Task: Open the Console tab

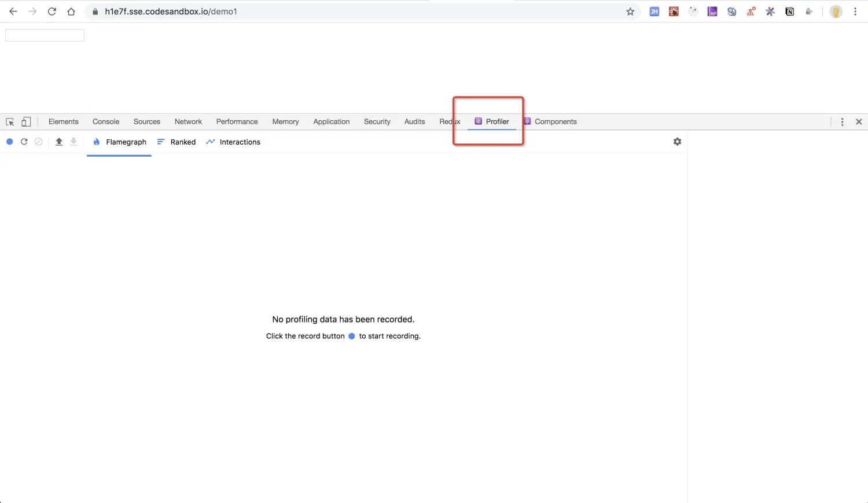Action: point(106,122)
